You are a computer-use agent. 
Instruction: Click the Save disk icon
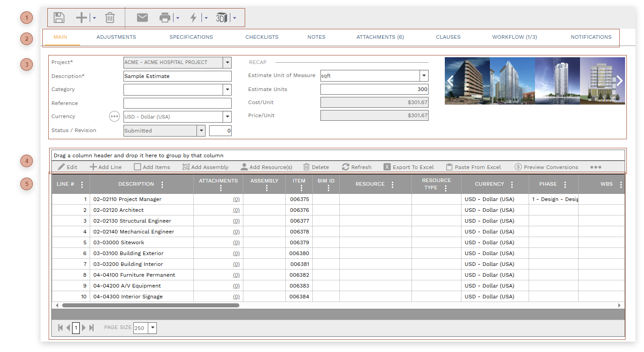(59, 18)
